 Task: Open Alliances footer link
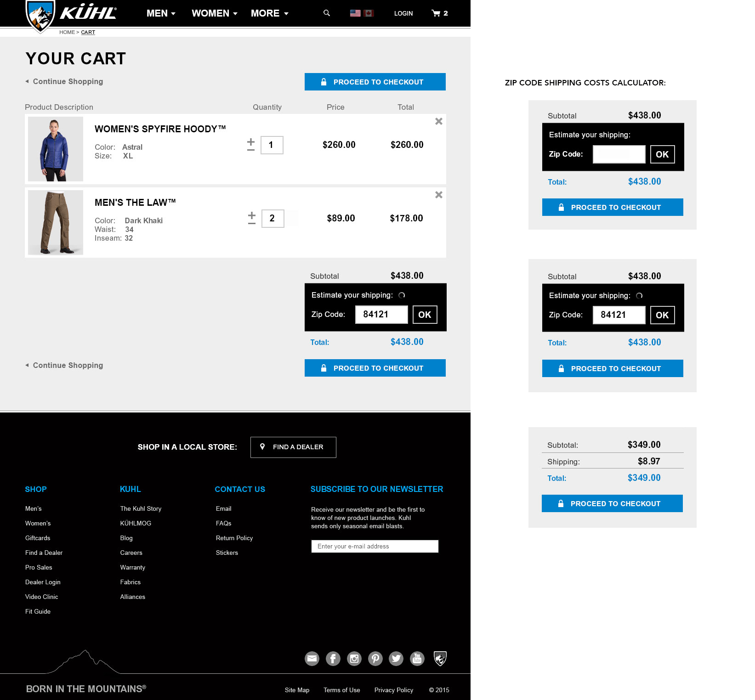coord(133,597)
